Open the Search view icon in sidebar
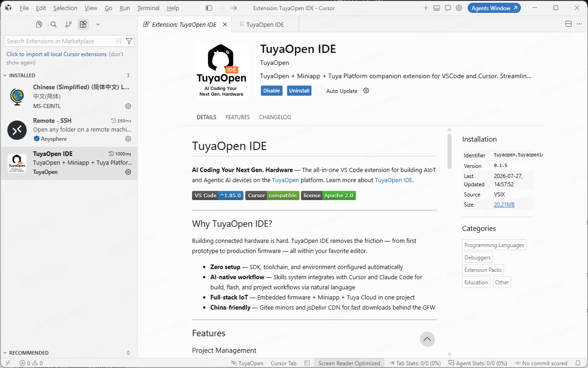Screen dimensions: 588x368 click(54, 24)
